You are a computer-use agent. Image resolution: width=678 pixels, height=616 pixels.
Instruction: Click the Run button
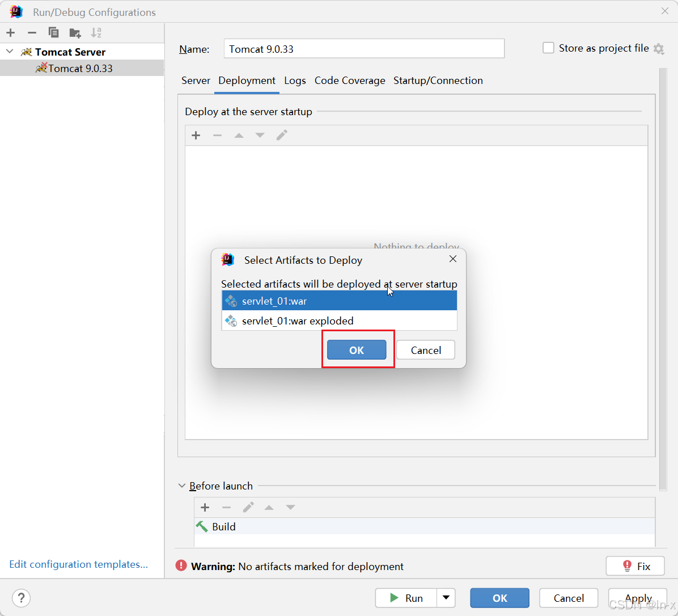click(406, 598)
